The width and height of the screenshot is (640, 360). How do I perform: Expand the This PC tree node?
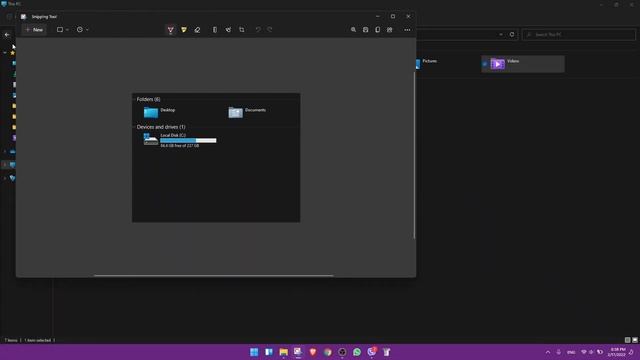[x=4, y=164]
